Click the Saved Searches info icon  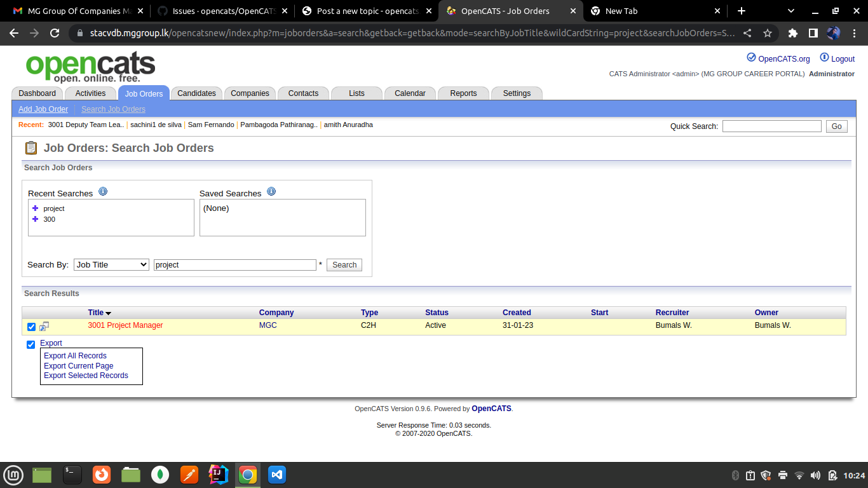(x=271, y=192)
